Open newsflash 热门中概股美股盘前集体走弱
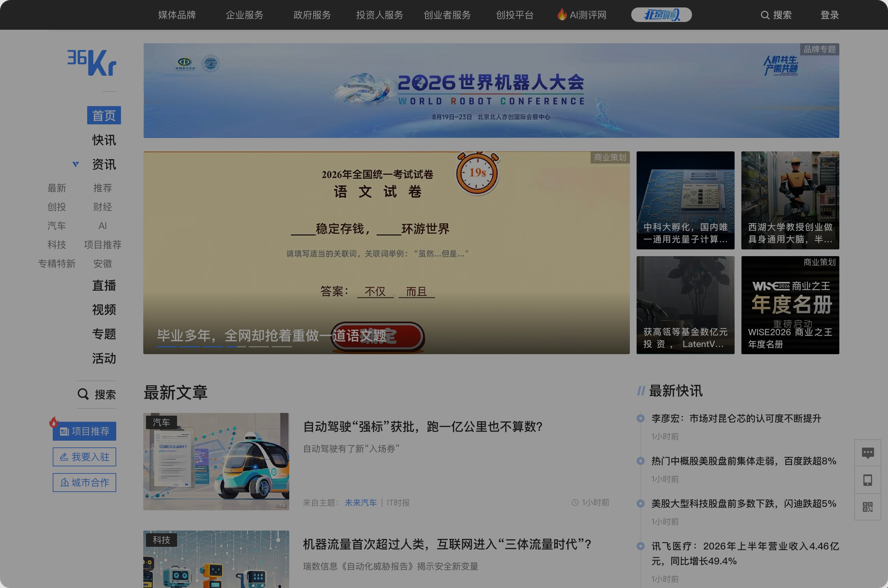This screenshot has height=588, width=888. [x=744, y=461]
